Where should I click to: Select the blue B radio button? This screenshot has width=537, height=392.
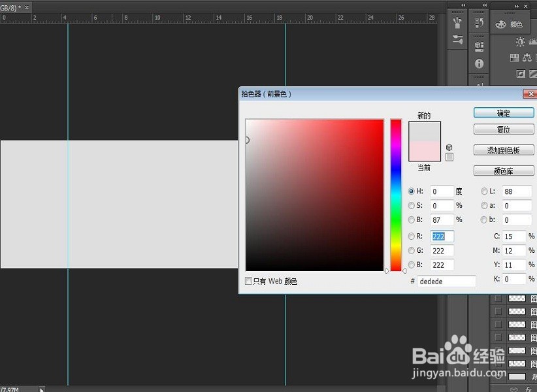(412, 265)
